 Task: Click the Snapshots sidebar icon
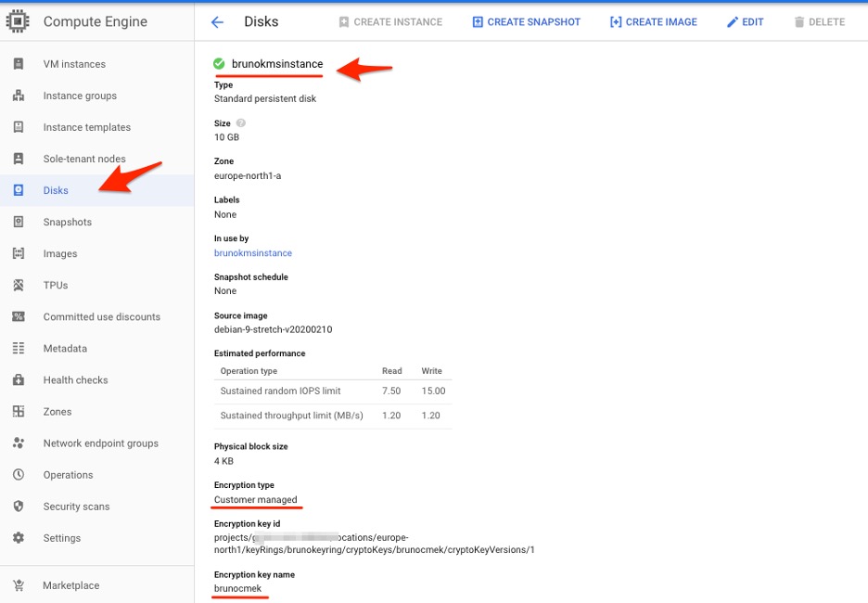[x=19, y=222]
